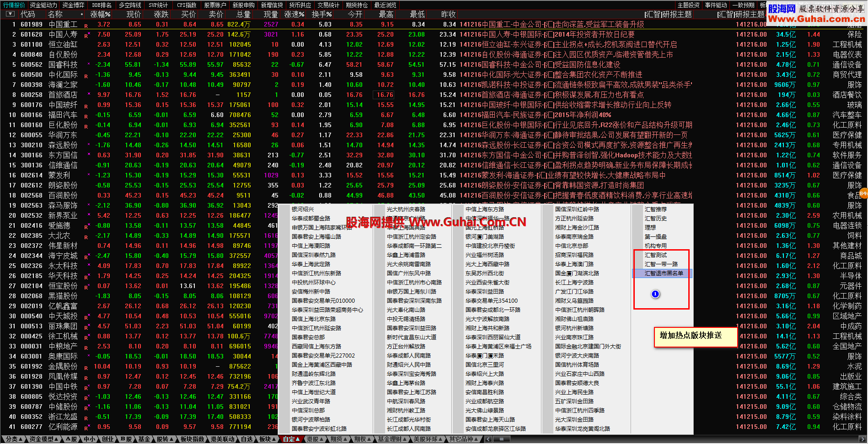Open the 多空阵线 top tab

click(130, 5)
